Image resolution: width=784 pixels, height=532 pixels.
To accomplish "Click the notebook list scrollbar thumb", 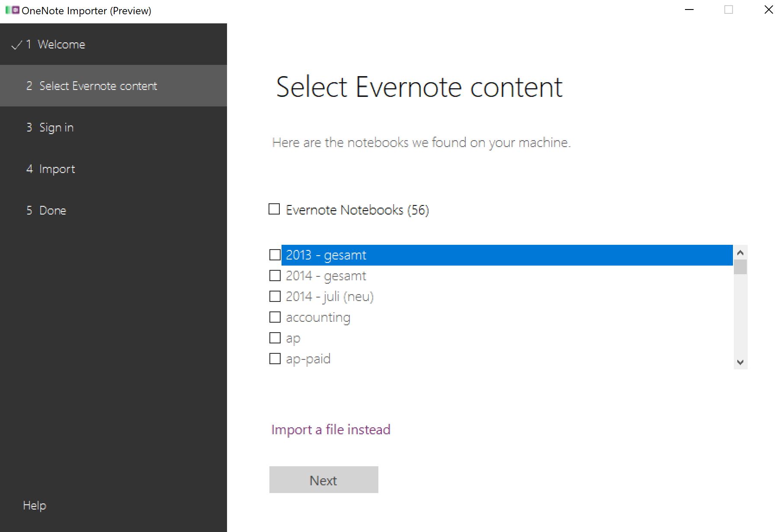I will click(x=740, y=267).
